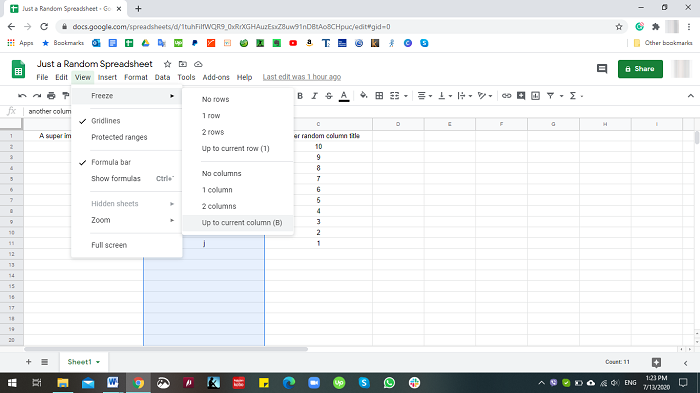Toggle italic formatting

click(314, 96)
